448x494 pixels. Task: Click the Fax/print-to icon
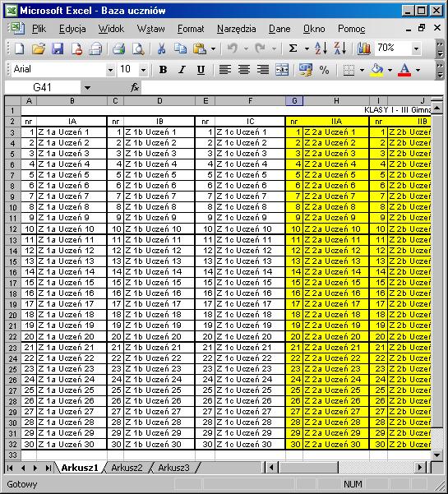click(x=95, y=48)
